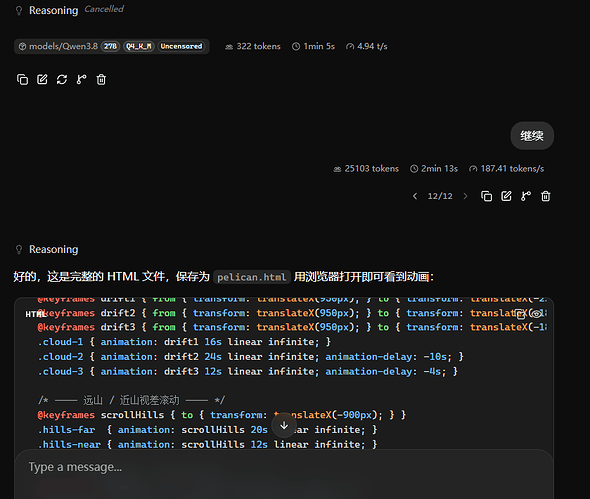Fork from the user message 继续
The height and width of the screenshot is (499, 590).
click(x=526, y=196)
